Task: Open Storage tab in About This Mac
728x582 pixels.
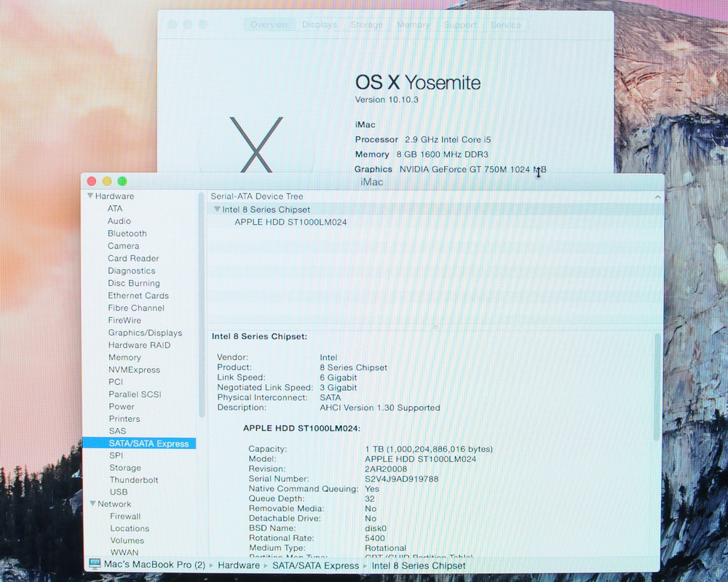Action: tap(367, 25)
